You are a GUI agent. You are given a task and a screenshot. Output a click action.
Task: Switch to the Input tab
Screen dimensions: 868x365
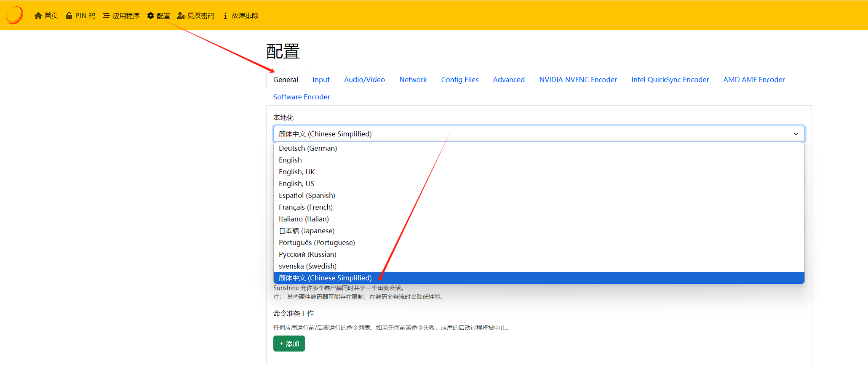[x=321, y=80]
